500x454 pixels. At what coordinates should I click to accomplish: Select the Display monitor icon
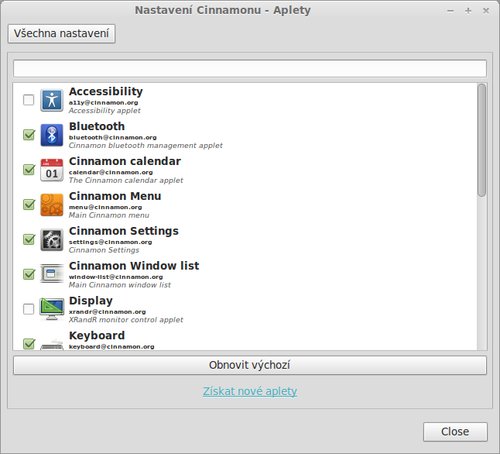pos(52,309)
